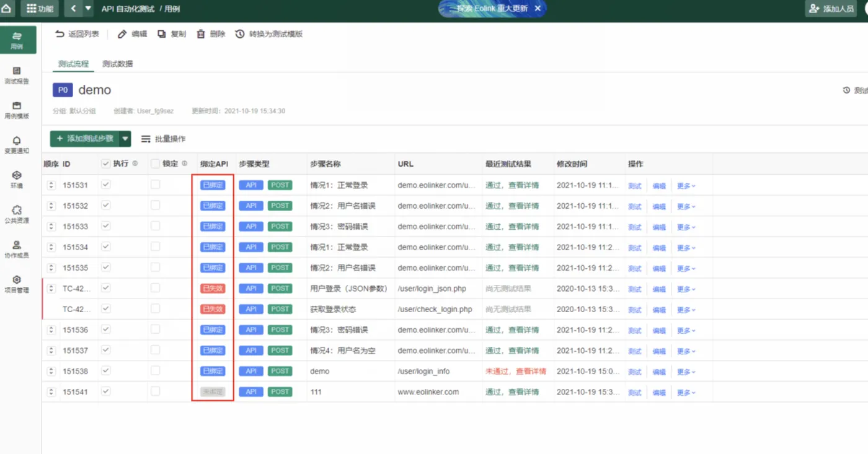Open 更多 dropdown for row 151541
Screen dimensions: 868x454
pyautogui.click(x=686, y=393)
